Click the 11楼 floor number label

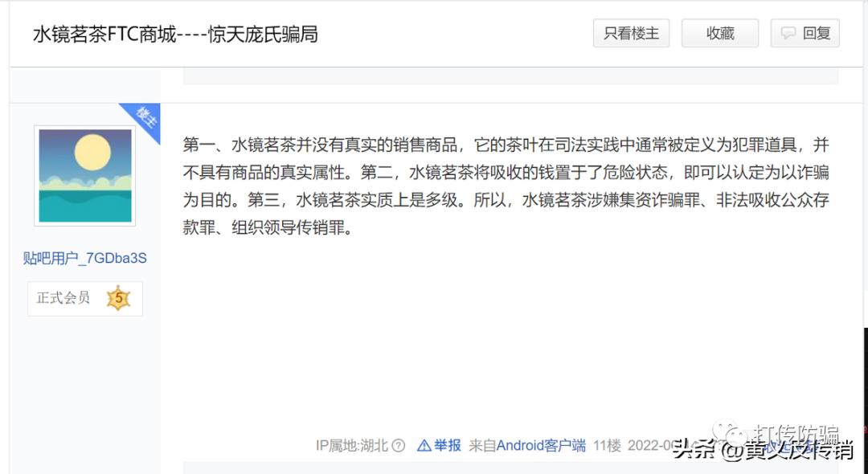(607, 445)
